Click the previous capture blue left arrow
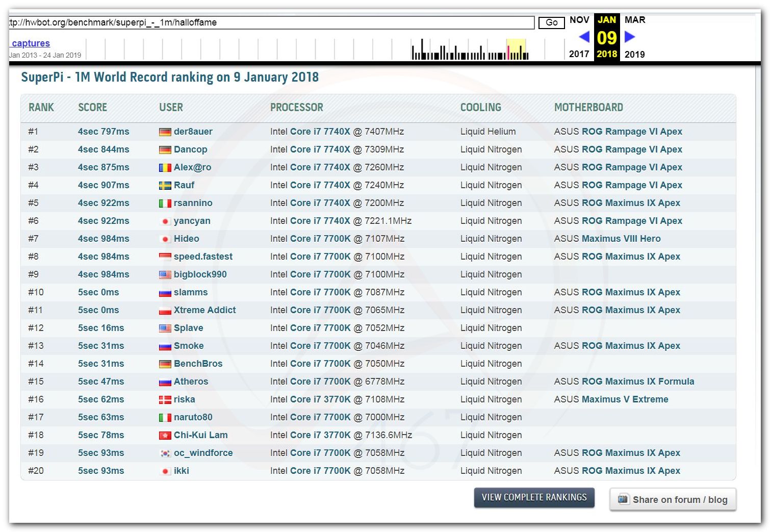 coord(584,37)
